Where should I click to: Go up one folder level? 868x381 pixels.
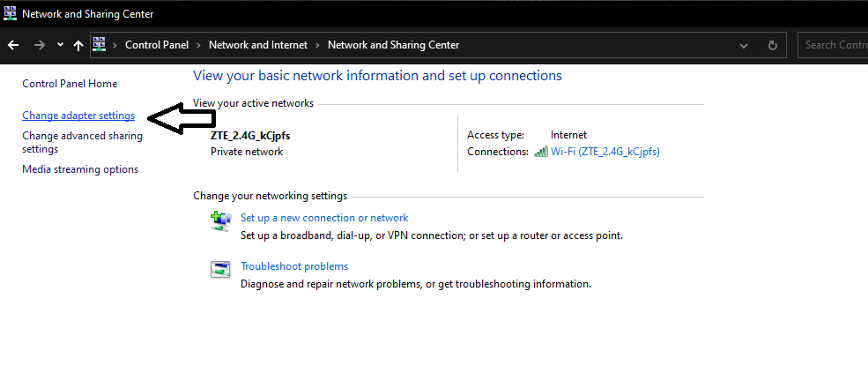click(x=78, y=45)
